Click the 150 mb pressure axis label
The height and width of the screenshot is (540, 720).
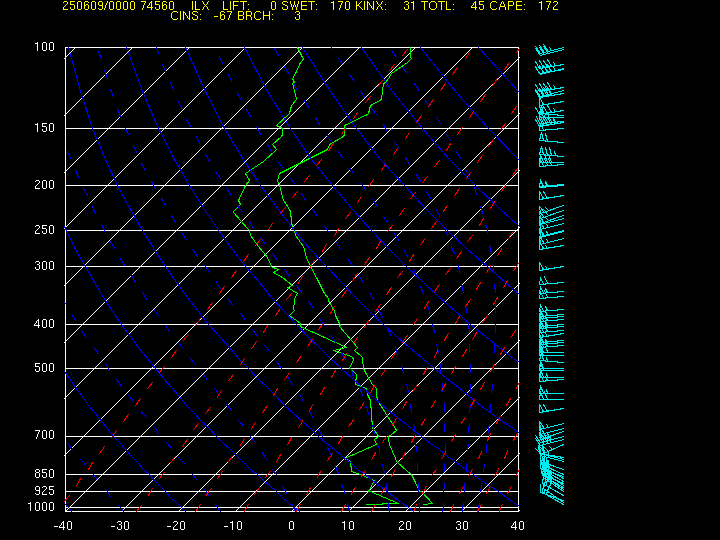[45, 128]
